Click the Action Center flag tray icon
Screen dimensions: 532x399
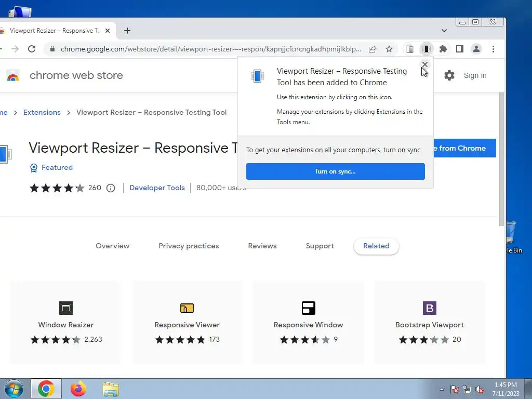point(455,389)
